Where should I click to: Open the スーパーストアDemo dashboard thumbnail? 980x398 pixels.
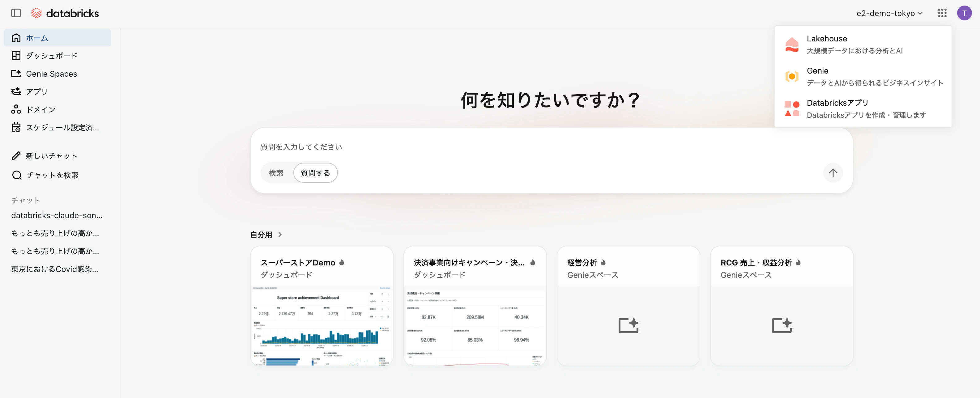click(322, 325)
